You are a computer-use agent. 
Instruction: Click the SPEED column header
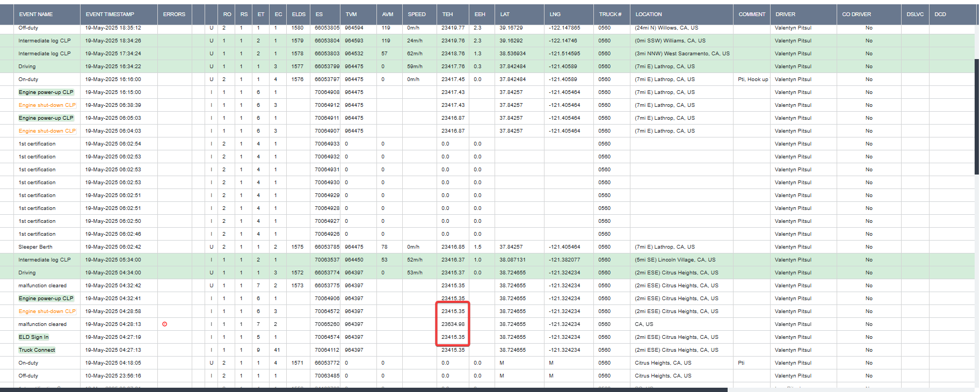(x=417, y=14)
